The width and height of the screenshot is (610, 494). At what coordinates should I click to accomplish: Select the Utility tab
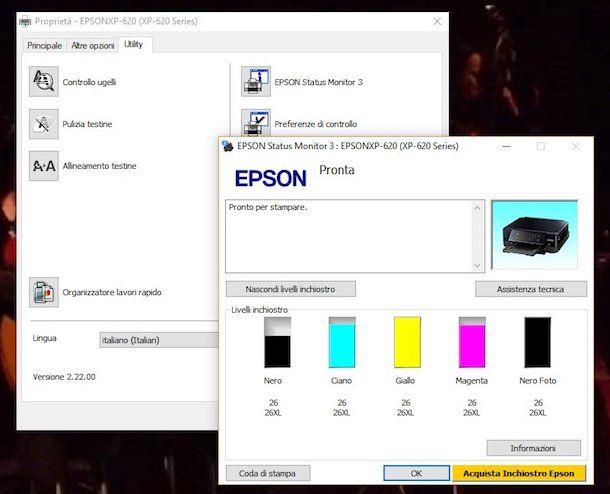(133, 44)
